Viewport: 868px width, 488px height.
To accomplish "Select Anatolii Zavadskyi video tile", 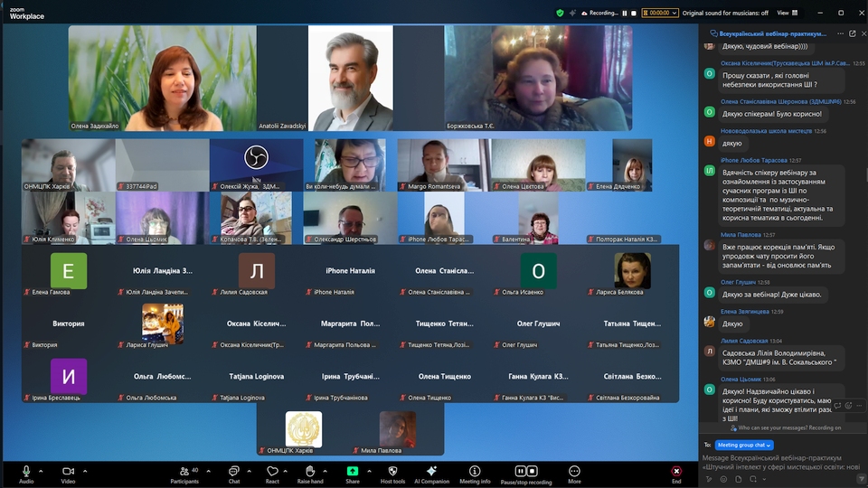I will point(351,78).
